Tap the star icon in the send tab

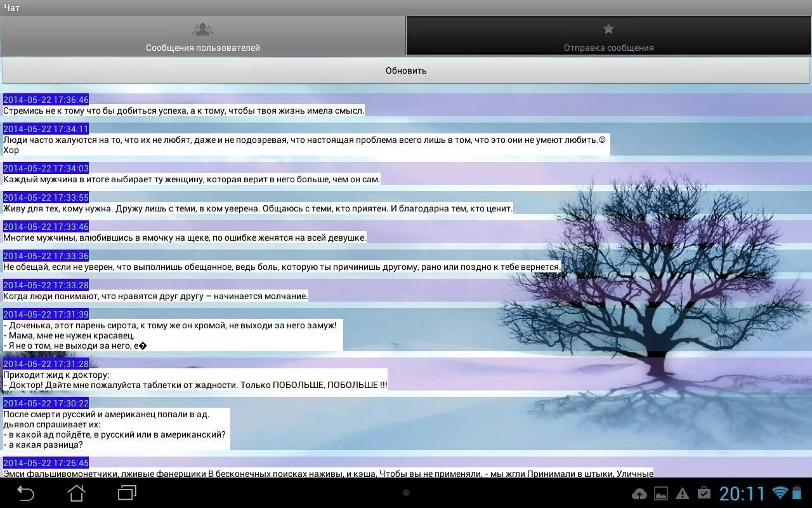[608, 29]
